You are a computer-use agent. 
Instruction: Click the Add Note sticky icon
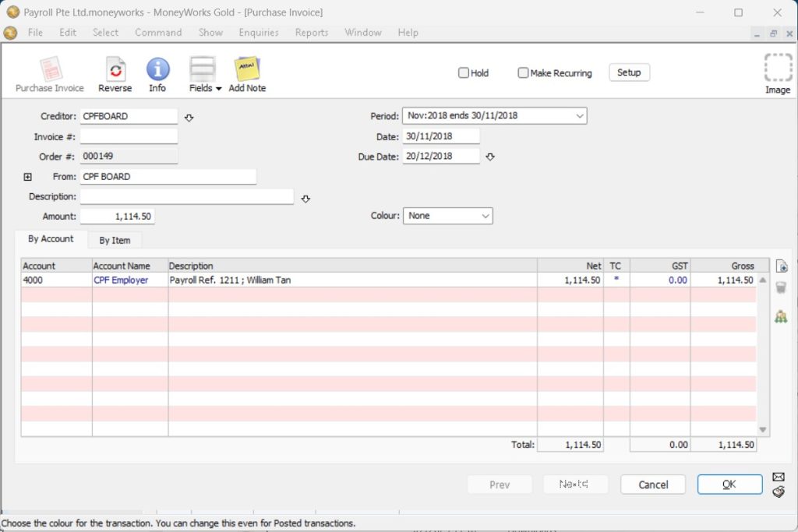coord(247,70)
